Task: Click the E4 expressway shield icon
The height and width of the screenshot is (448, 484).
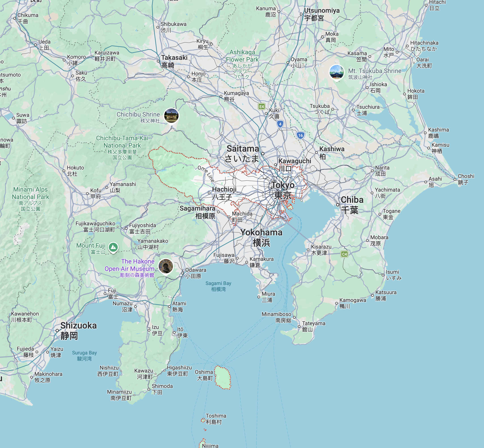Action: (x=261, y=107)
